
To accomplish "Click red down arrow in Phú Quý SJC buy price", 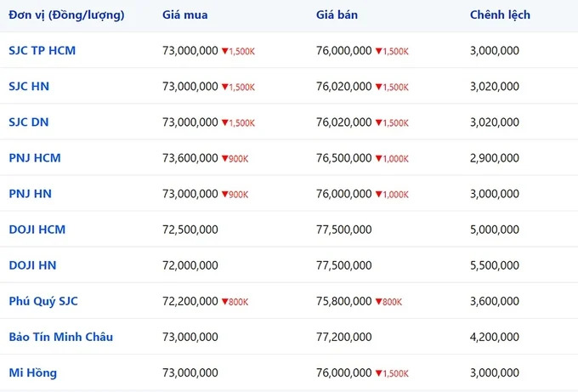I will coord(225,301).
